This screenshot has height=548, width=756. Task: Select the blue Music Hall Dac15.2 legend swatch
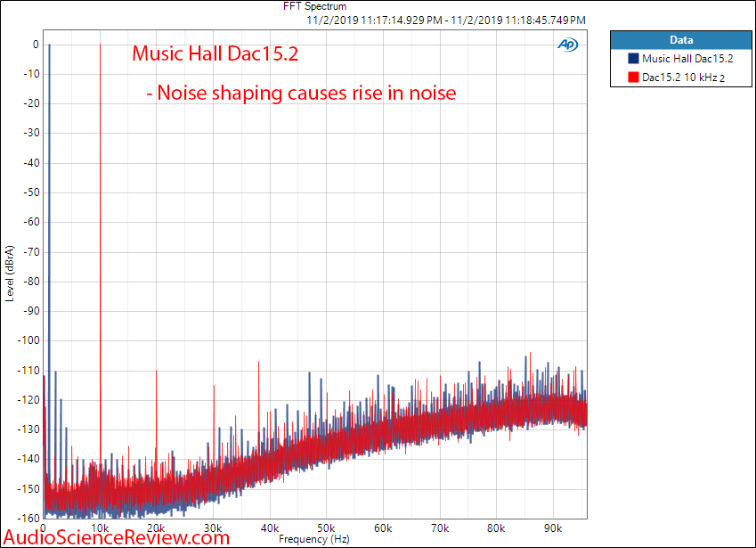click(x=633, y=59)
